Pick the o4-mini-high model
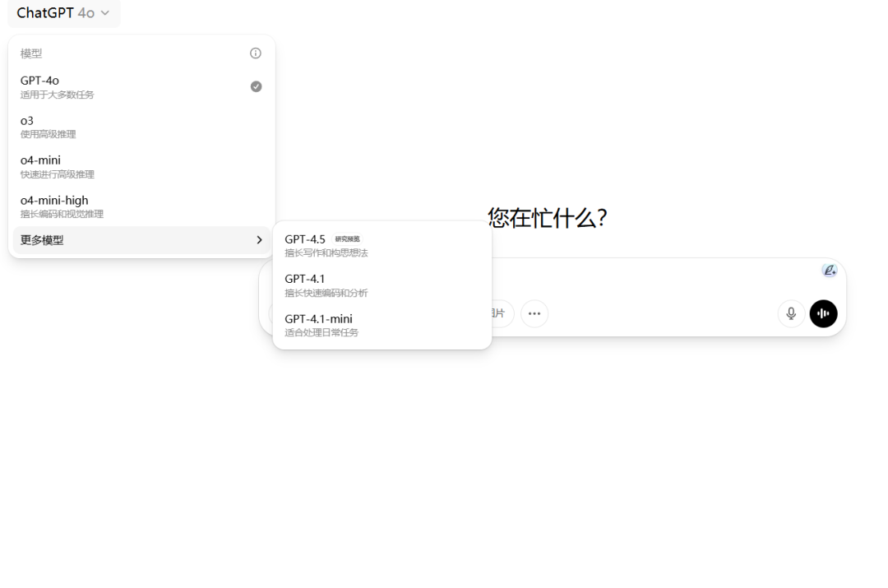Screen dimensions: 888x588 141,206
